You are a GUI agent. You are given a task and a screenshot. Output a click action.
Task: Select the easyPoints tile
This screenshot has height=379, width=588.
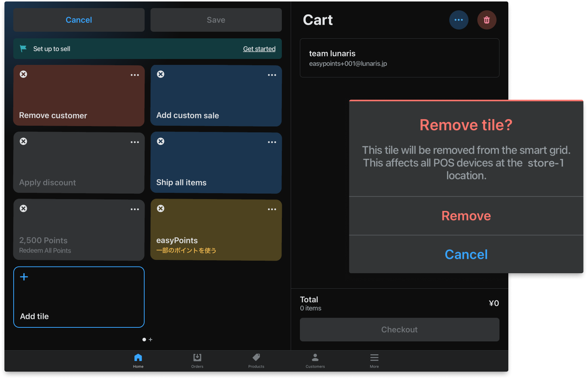click(x=216, y=230)
